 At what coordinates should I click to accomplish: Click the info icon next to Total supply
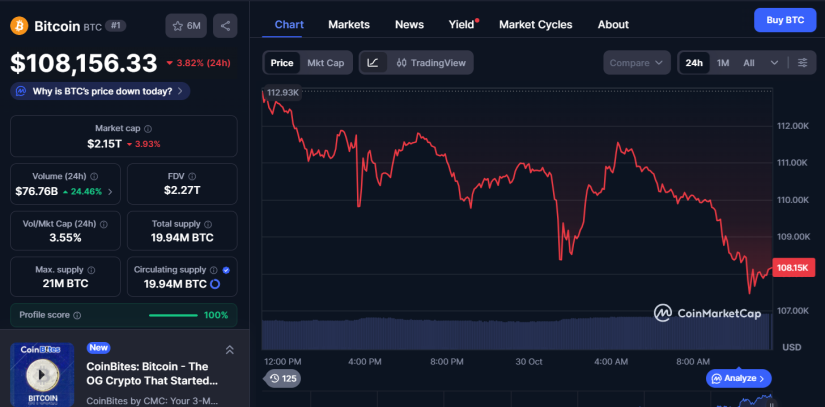[x=208, y=224]
